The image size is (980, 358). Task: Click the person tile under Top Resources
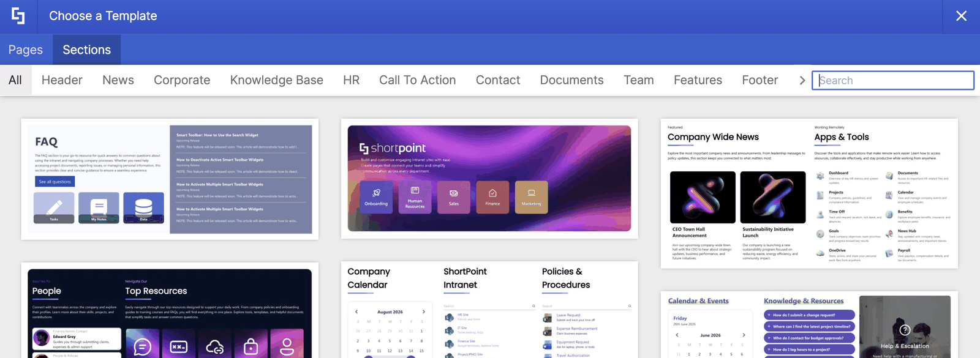[287, 343]
